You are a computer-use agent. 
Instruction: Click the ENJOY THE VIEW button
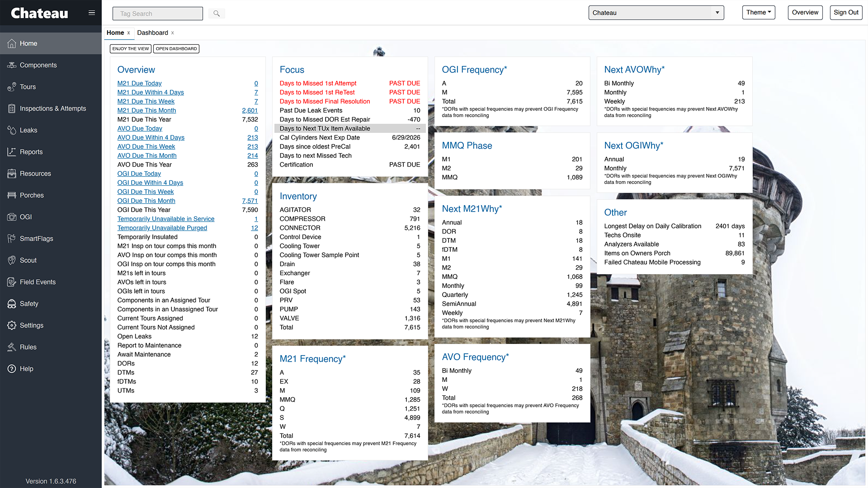[130, 49]
